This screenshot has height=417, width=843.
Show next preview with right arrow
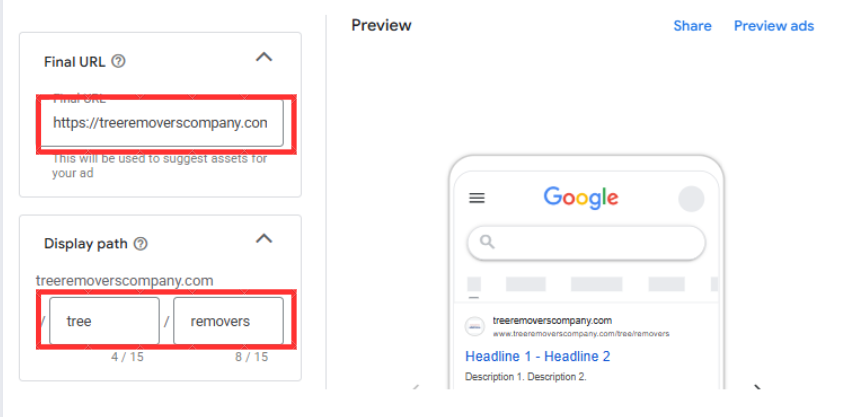tap(758, 387)
